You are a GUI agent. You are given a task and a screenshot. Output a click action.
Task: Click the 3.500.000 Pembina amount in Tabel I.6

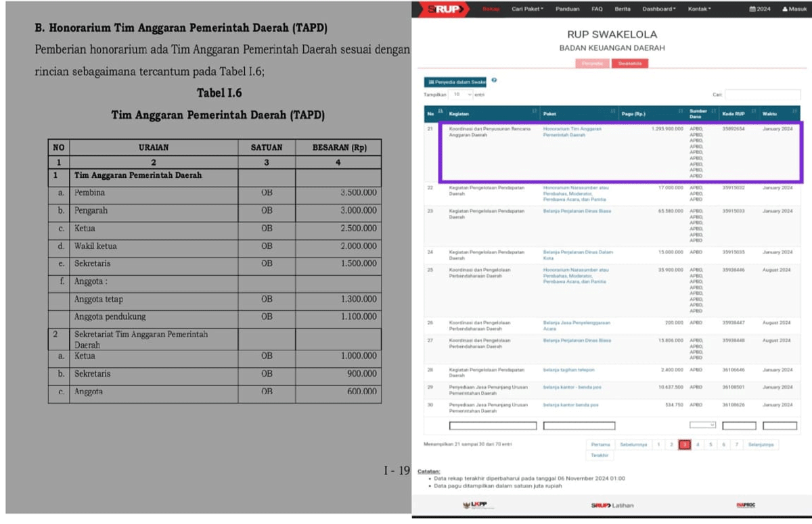[358, 193]
